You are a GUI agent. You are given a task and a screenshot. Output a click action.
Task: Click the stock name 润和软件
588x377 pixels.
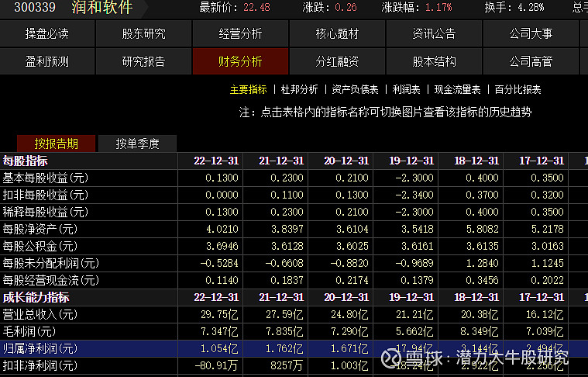pyautogui.click(x=102, y=7)
